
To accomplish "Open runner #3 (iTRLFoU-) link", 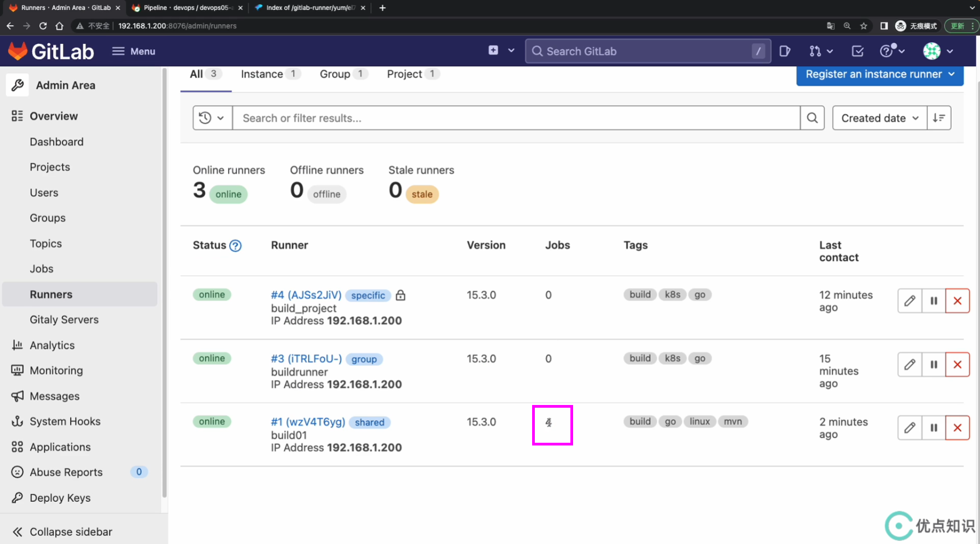I will click(306, 358).
